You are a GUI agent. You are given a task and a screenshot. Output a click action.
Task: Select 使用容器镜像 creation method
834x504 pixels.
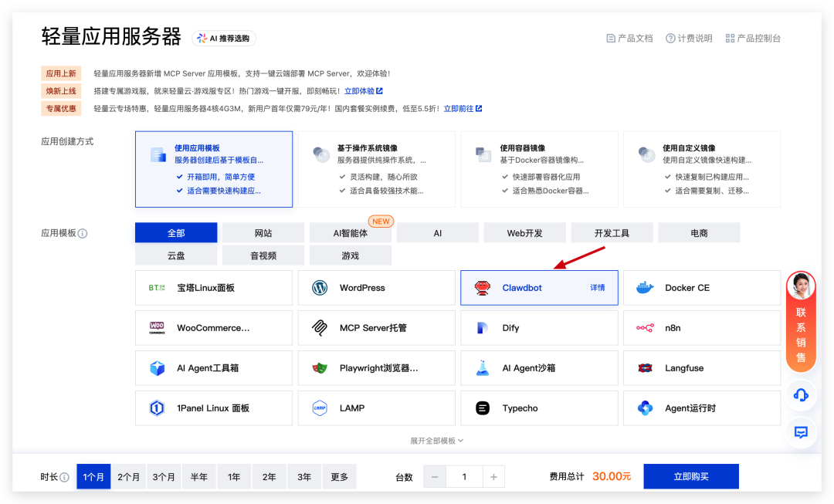[x=538, y=169]
